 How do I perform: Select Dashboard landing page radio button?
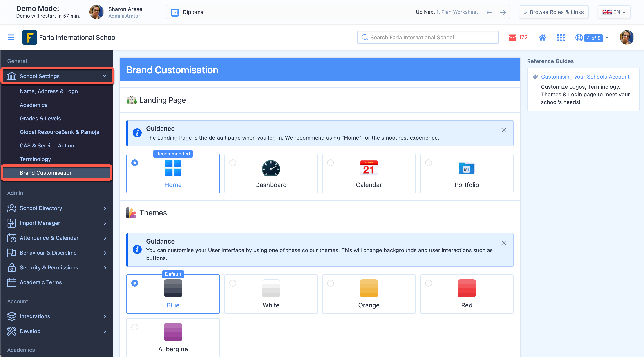(233, 163)
